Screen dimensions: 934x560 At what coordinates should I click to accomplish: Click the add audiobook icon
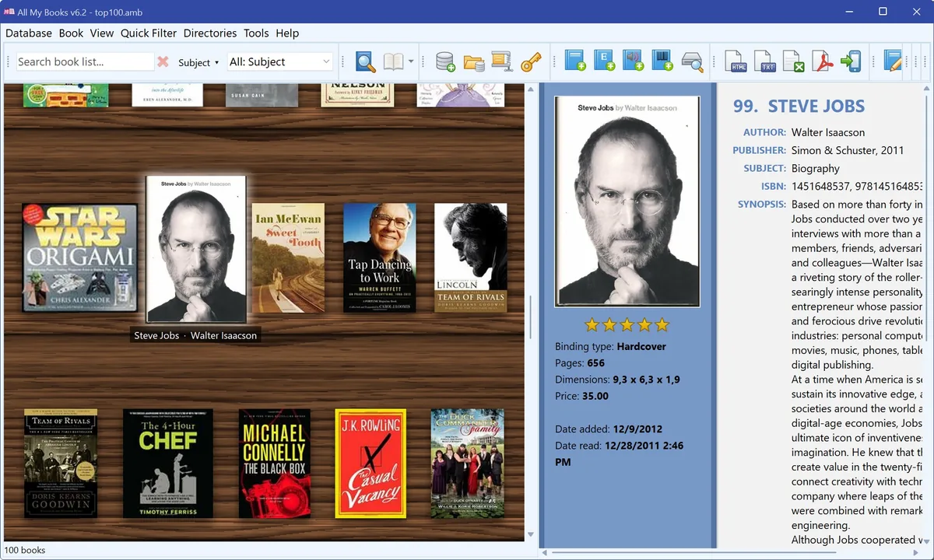[633, 61]
